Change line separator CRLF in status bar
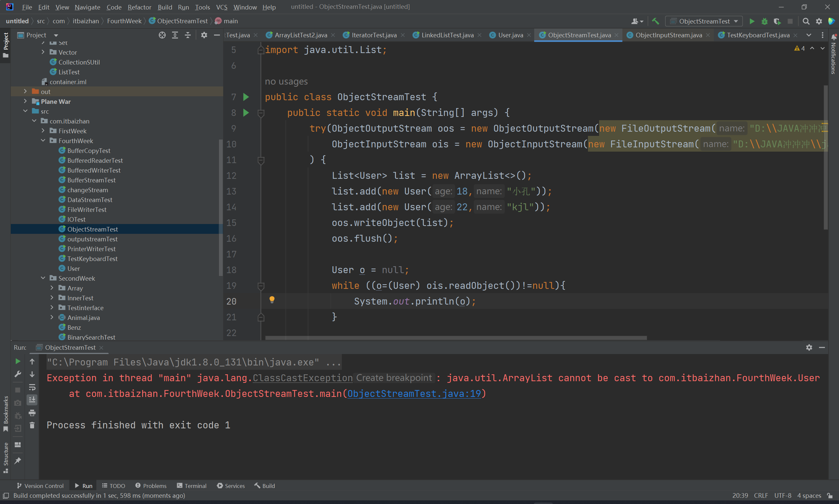Screen dimensions: 839x504 click(x=761, y=495)
